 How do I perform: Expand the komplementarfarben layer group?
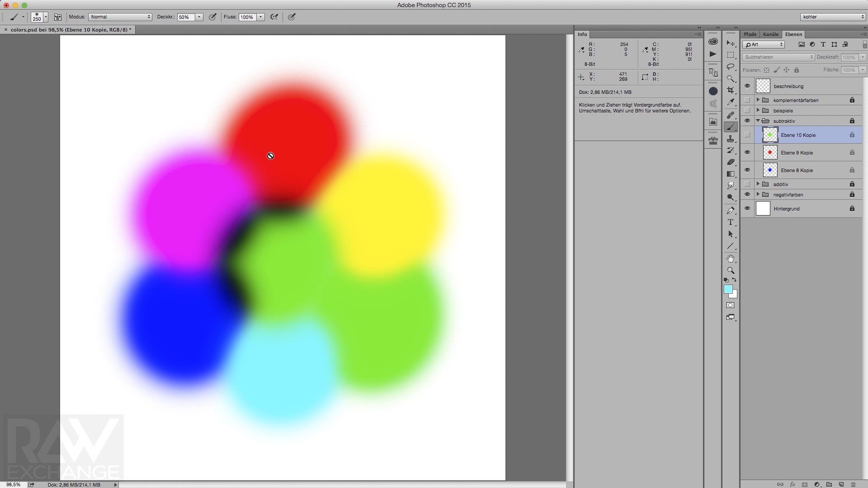[x=756, y=99]
